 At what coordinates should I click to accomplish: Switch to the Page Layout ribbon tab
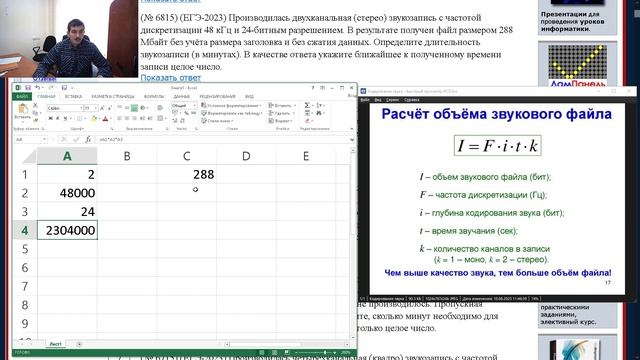[113, 97]
